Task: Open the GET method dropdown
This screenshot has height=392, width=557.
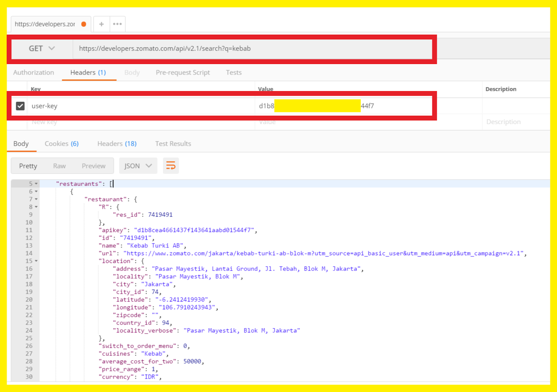Action: tap(42, 48)
